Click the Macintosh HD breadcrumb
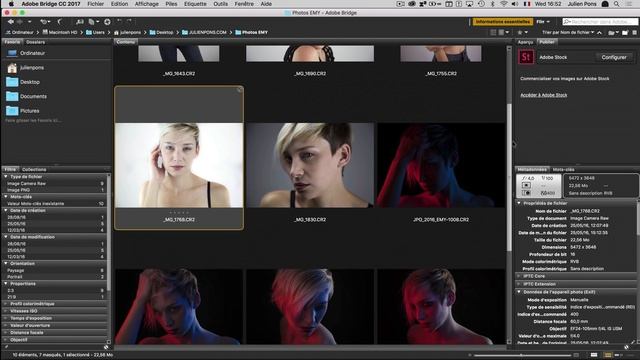Image resolution: width=640 pixels, height=360 pixels. 60,32
